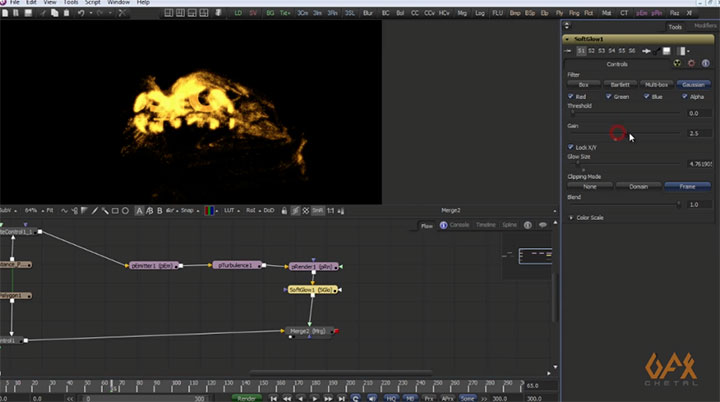Click the radioactive icon in Controls header
Screen dimensions: 720x402
(677, 63)
